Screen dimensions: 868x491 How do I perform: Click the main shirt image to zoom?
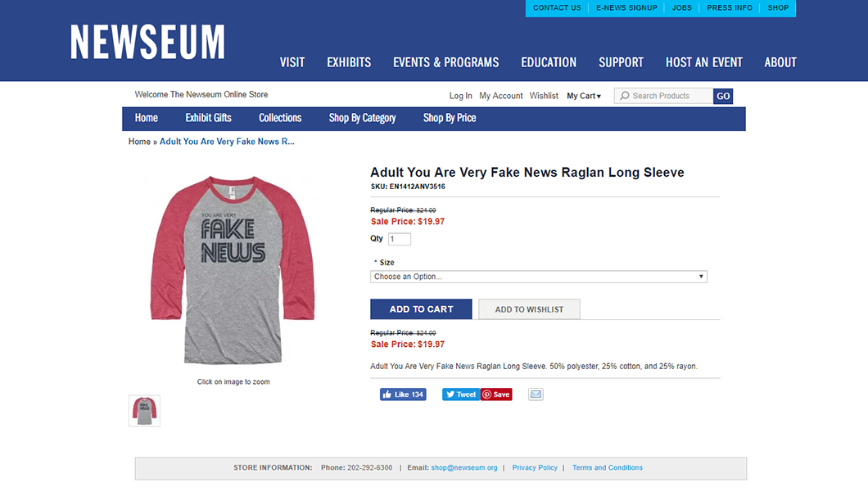coord(233,270)
